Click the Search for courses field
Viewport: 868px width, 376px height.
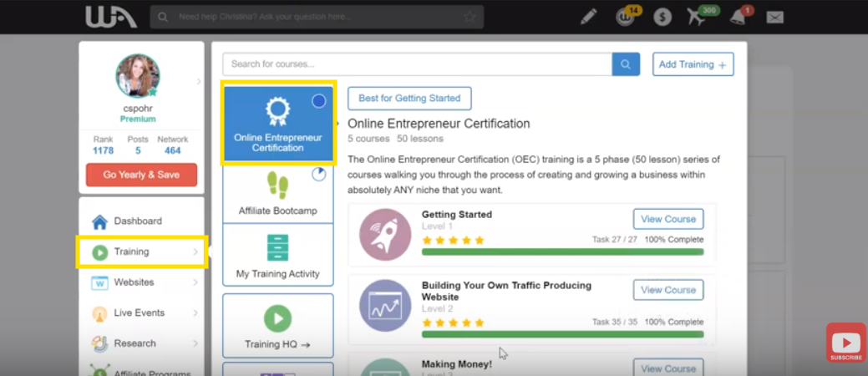coord(418,64)
